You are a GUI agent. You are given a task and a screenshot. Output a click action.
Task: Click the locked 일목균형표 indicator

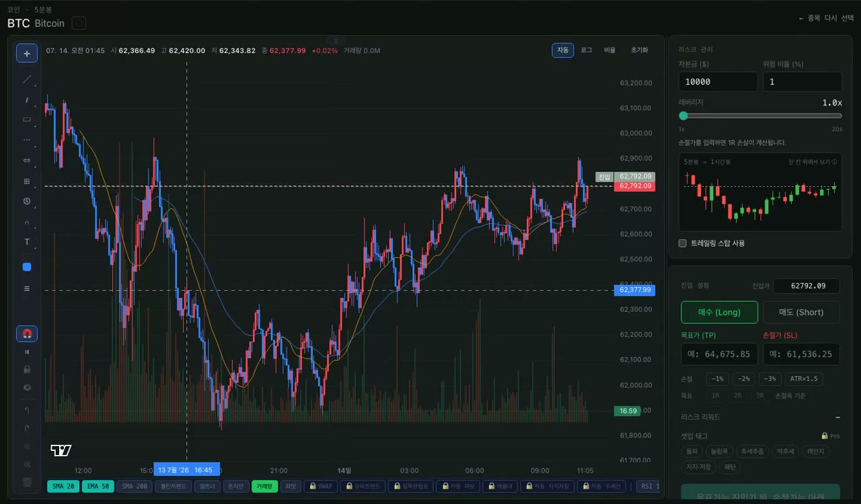(x=412, y=486)
